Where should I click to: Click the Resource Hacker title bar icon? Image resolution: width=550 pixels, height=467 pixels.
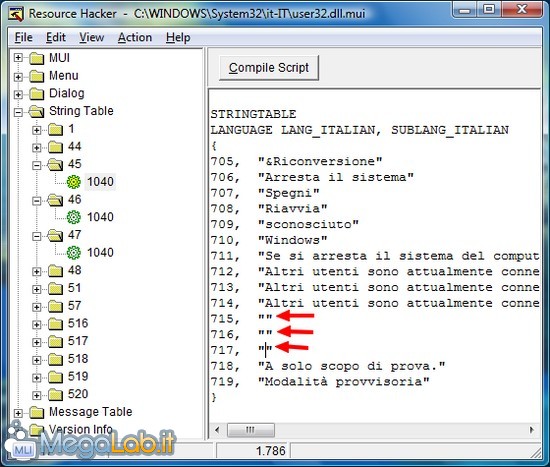coord(16,14)
